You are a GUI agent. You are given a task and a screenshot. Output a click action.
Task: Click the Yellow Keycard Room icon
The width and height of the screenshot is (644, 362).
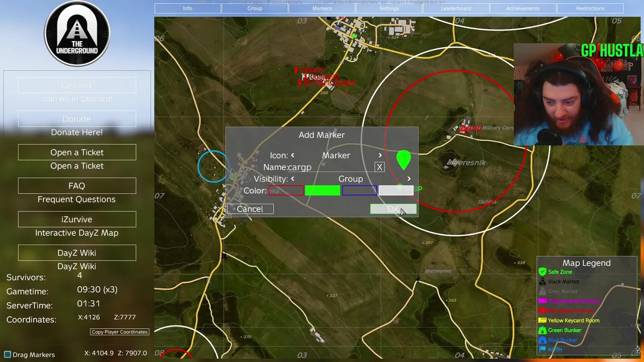click(x=542, y=320)
